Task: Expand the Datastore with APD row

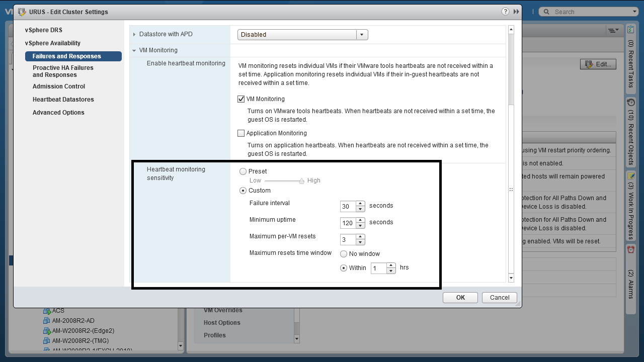Action: (134, 34)
